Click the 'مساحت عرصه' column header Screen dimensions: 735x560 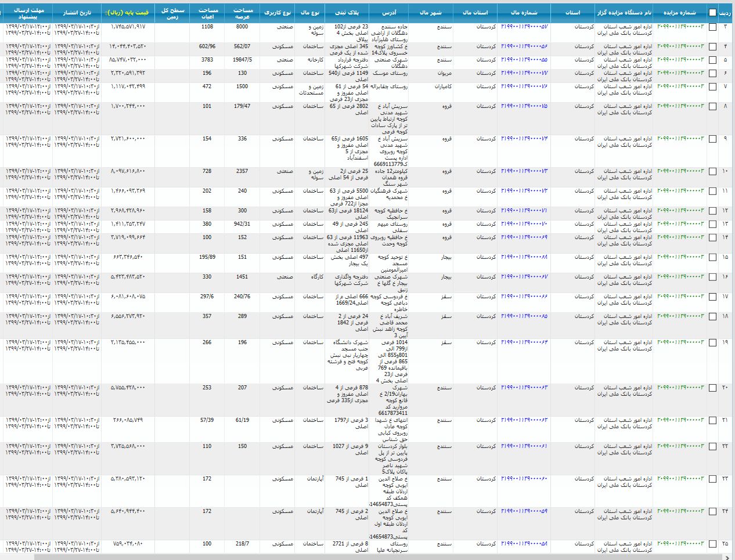(x=243, y=12)
